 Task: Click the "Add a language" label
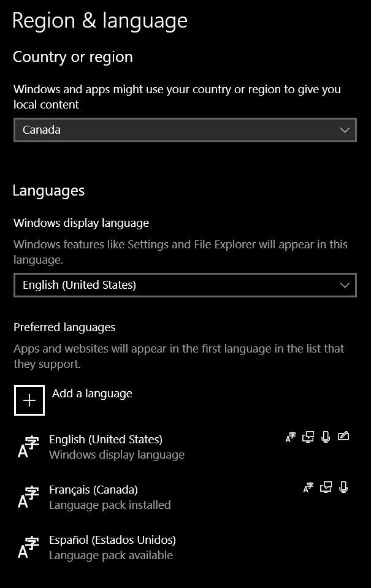click(x=92, y=394)
